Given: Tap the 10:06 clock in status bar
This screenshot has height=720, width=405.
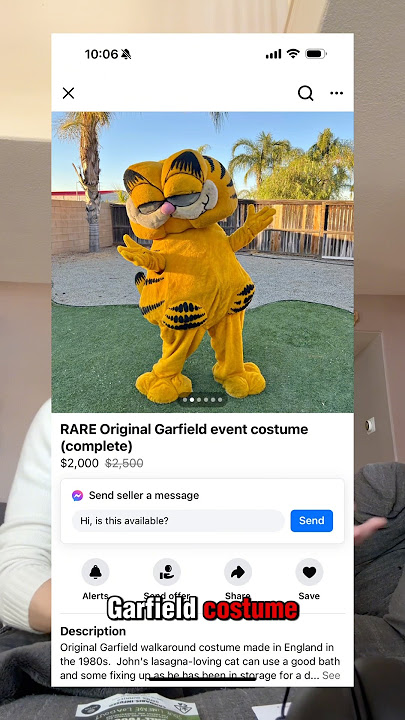Looking at the screenshot, I should tap(101, 54).
